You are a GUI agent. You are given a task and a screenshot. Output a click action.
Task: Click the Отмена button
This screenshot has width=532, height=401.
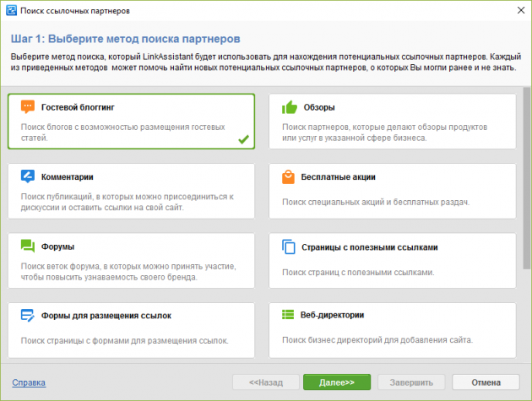486,382
